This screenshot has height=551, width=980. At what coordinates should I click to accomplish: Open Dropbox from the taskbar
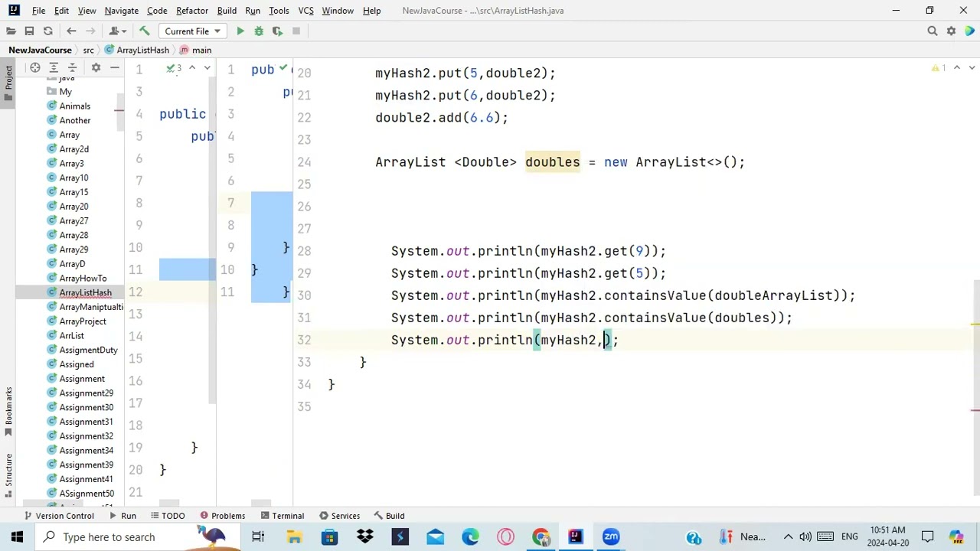(x=365, y=537)
